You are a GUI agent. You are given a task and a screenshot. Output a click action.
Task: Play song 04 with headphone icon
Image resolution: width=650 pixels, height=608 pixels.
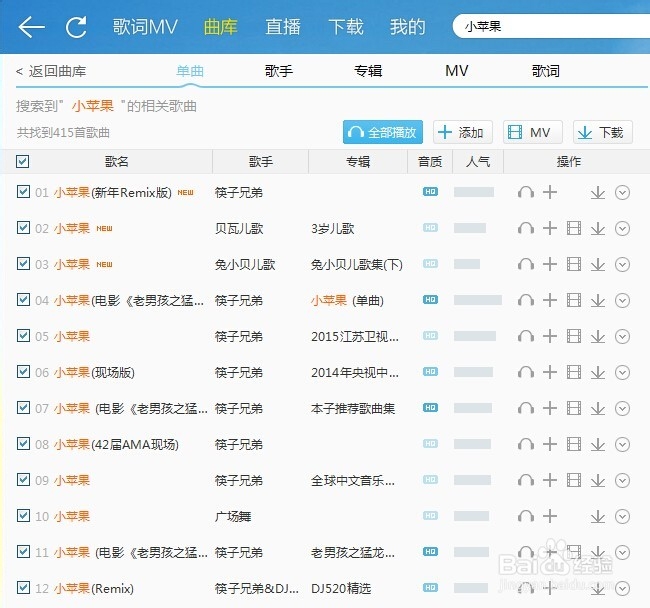[526, 300]
